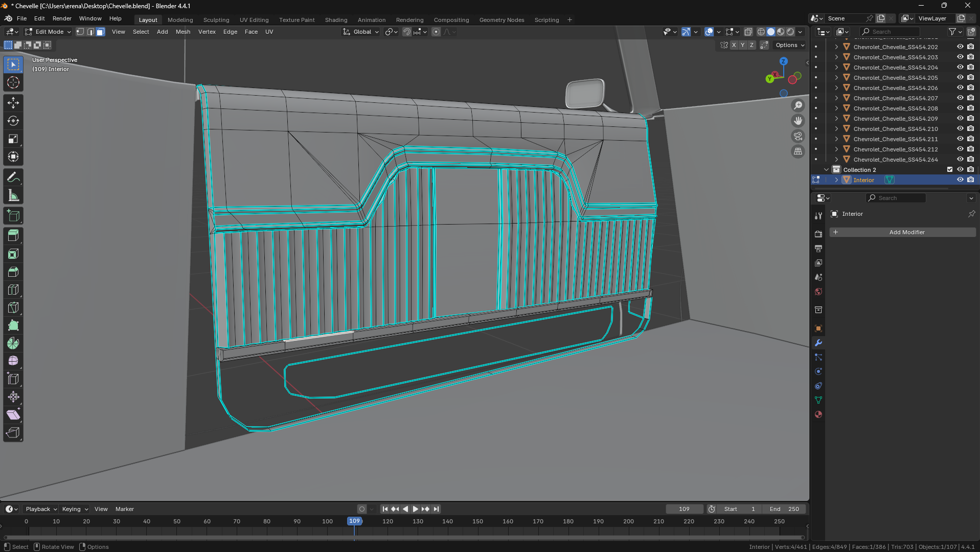Click the current frame 109 playhead marker
Screen dimensions: 980x552
354,521
